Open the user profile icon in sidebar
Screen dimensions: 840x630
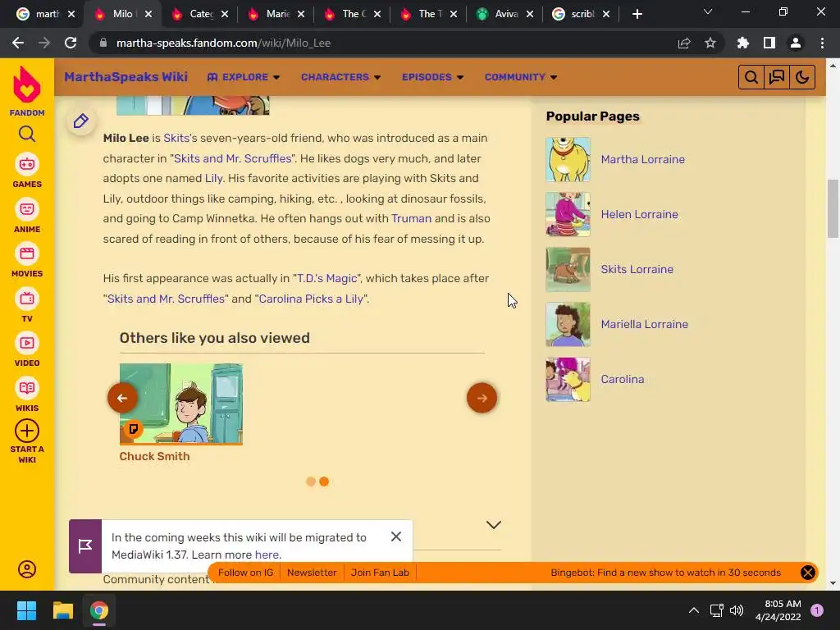coord(27,569)
